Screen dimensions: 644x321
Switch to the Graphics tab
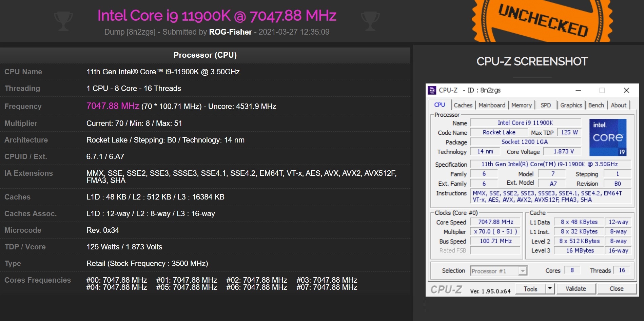571,105
